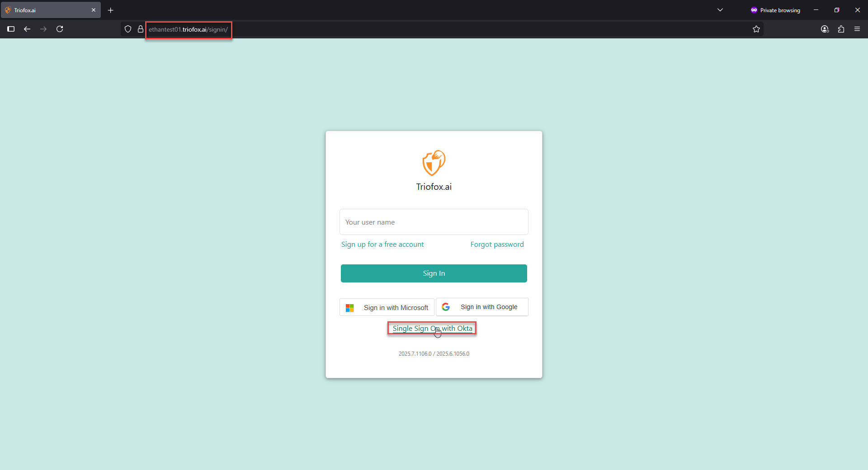Click the site padlock security icon
Image resolution: width=868 pixels, height=470 pixels.
point(141,29)
